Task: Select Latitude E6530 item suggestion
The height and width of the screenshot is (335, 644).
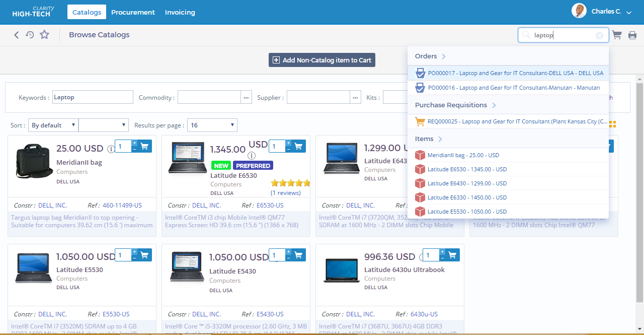Action: click(508, 169)
